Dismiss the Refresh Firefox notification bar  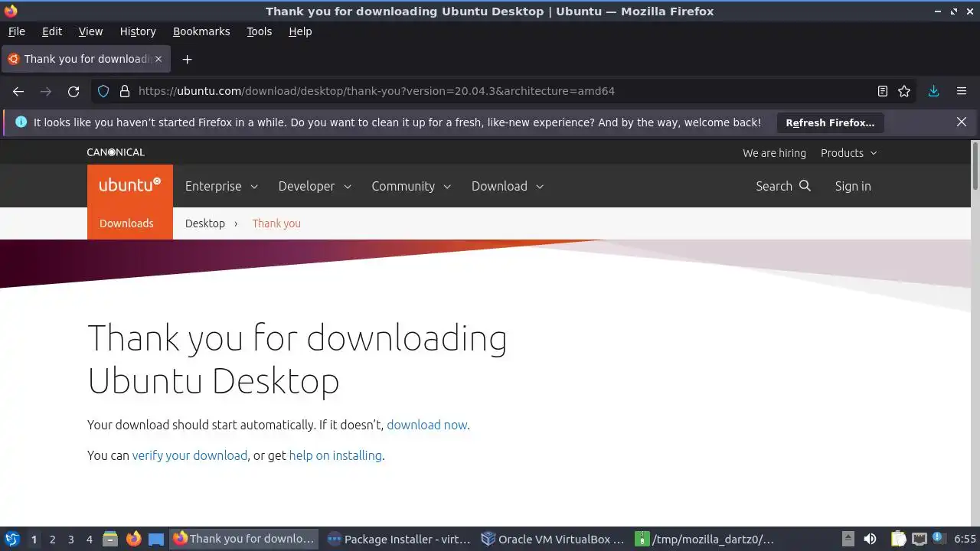pyautogui.click(x=962, y=122)
